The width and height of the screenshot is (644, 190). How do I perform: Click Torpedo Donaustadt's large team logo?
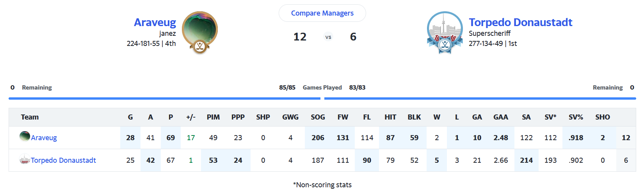pos(445,32)
